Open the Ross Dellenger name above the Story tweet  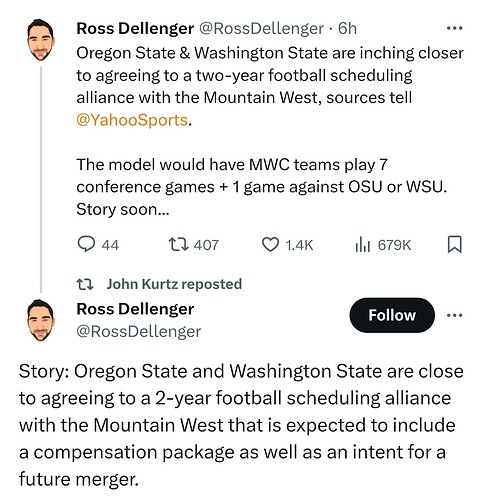pyautogui.click(x=135, y=309)
